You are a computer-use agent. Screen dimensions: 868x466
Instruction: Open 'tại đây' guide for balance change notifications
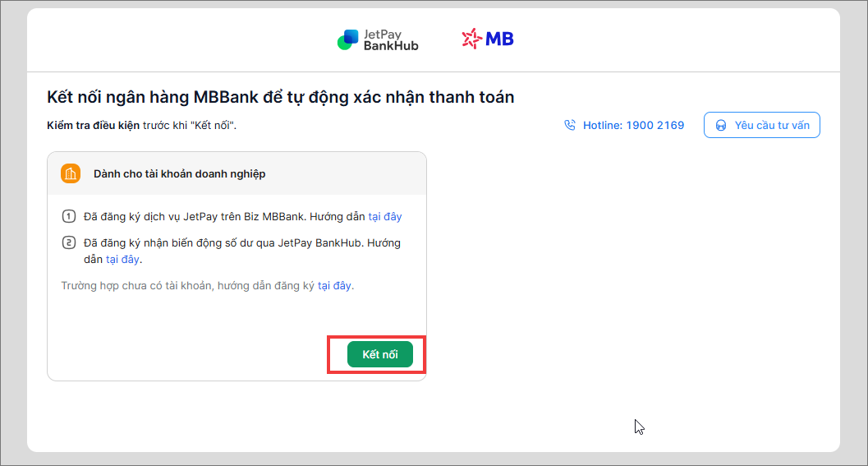pyautogui.click(x=122, y=260)
